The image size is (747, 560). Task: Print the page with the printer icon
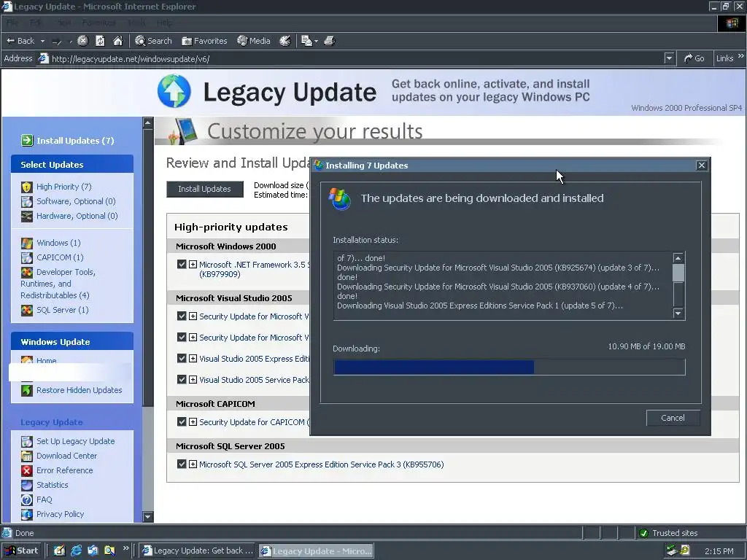tap(330, 41)
